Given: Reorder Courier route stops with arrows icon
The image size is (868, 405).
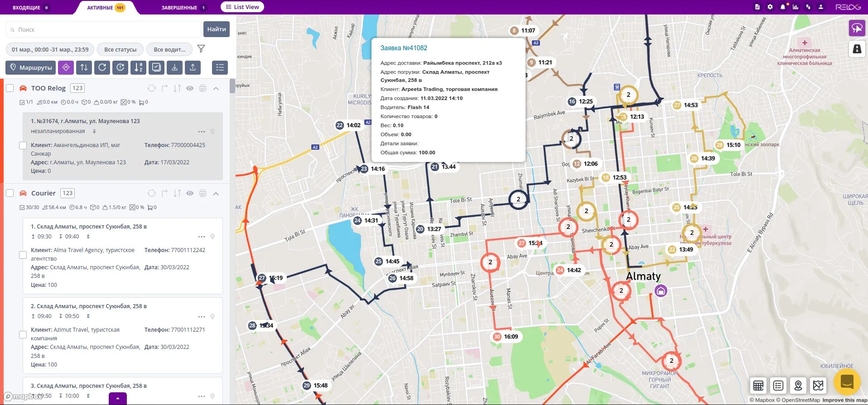Looking at the screenshot, I should tap(177, 193).
